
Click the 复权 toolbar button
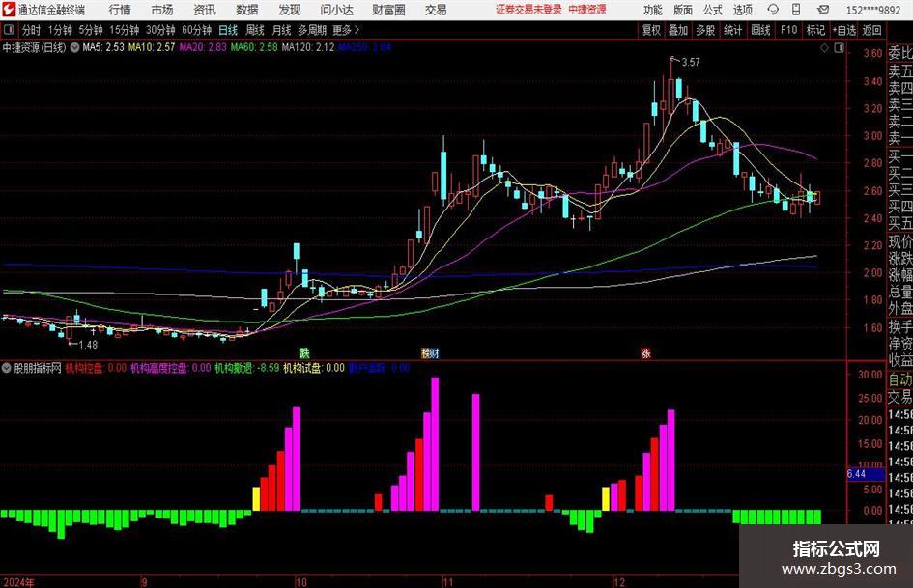pos(651,30)
